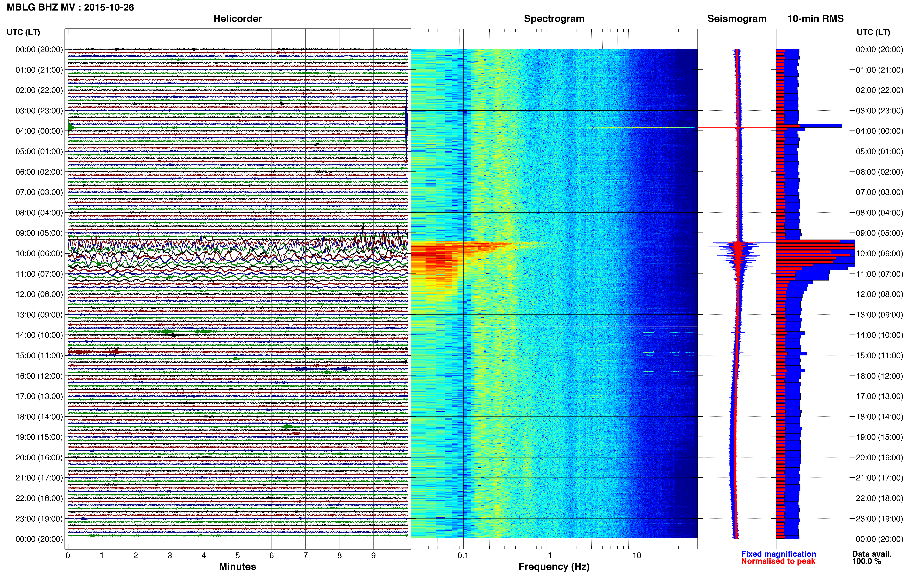Click the 'Helicorder' panel heading
This screenshot has width=924, height=578.
coord(237,19)
